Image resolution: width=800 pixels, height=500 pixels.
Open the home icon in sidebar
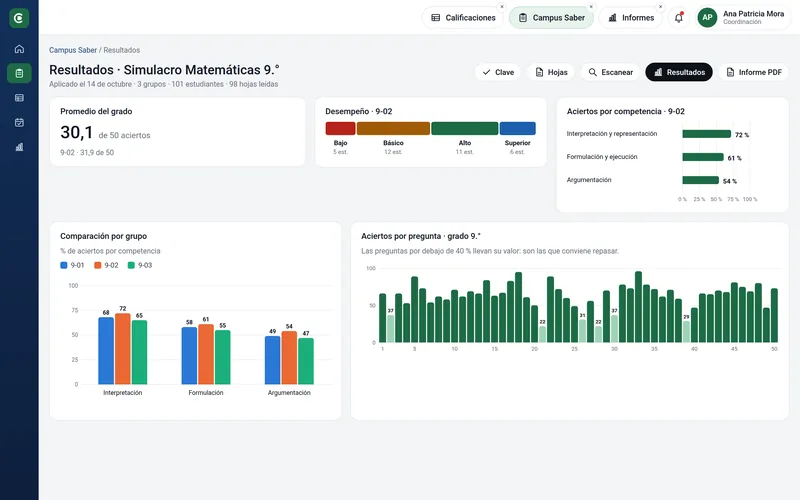[x=19, y=49]
